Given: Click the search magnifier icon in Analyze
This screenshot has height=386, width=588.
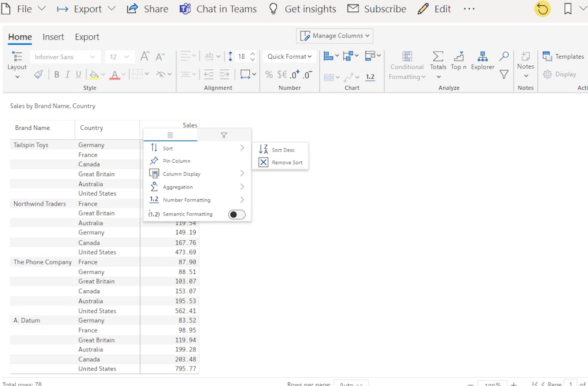Looking at the screenshot, I should (504, 56).
